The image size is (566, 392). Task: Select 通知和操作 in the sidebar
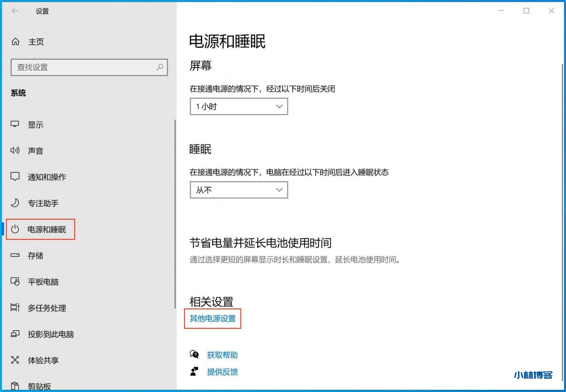point(47,177)
